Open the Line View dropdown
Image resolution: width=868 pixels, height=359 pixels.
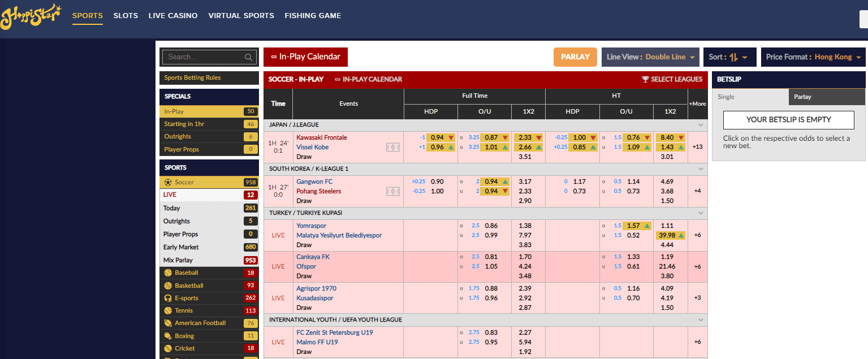coord(650,57)
